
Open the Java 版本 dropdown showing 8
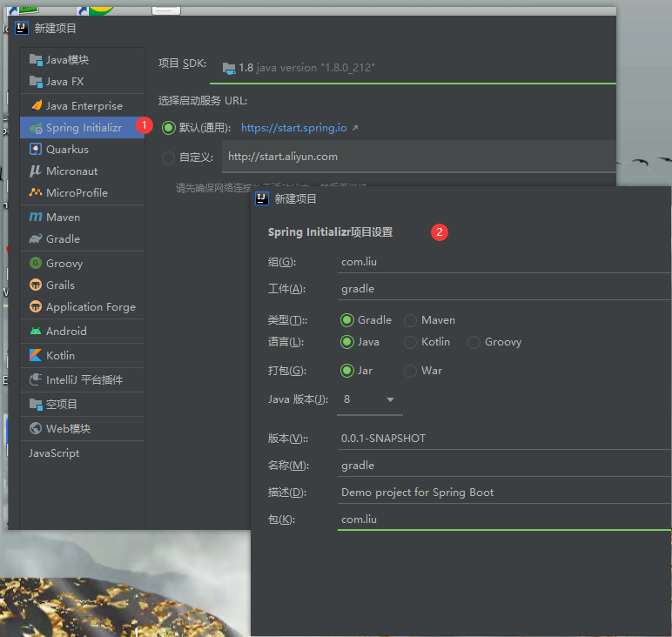(x=369, y=399)
